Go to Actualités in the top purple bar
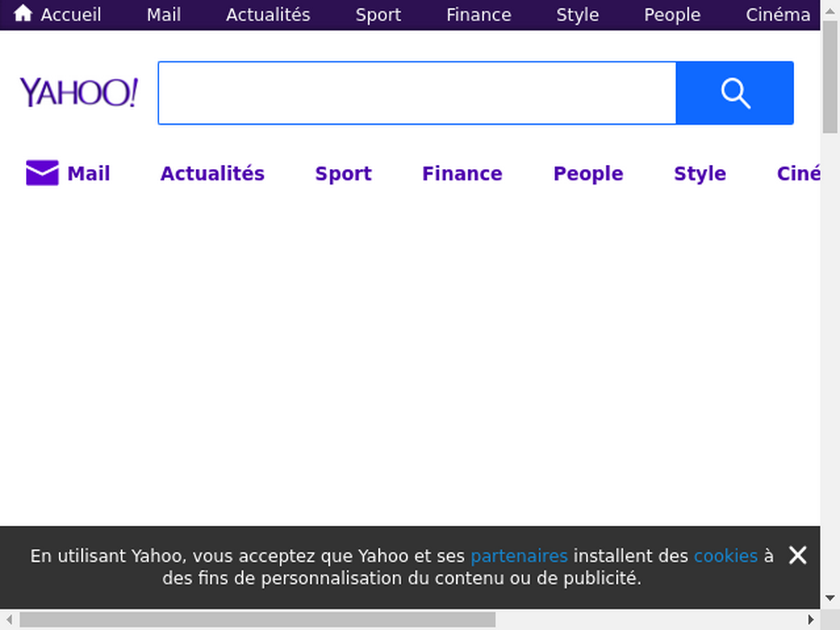 pyautogui.click(x=268, y=15)
